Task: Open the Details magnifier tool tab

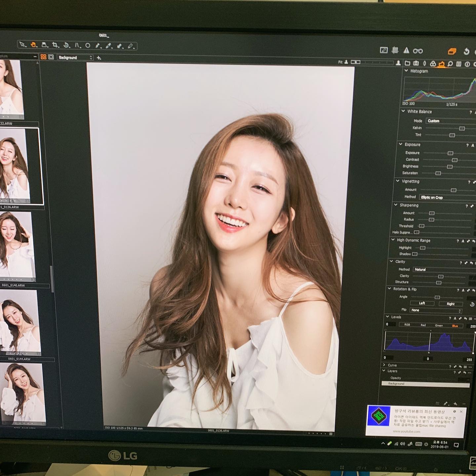Action: tap(450, 64)
